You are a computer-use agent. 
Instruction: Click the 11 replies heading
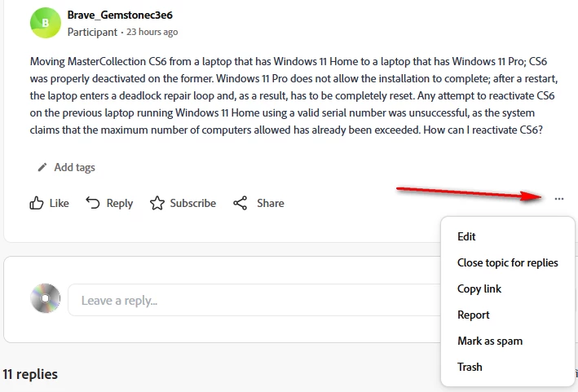pyautogui.click(x=30, y=374)
